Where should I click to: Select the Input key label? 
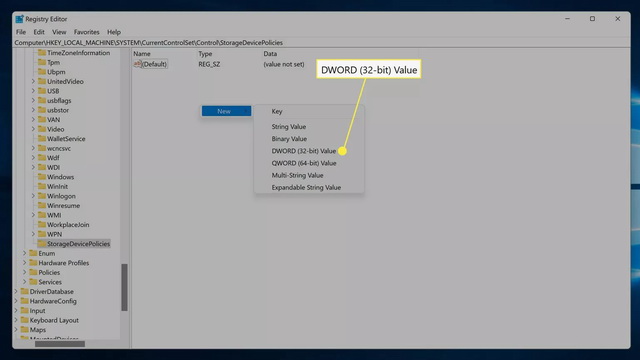point(38,311)
